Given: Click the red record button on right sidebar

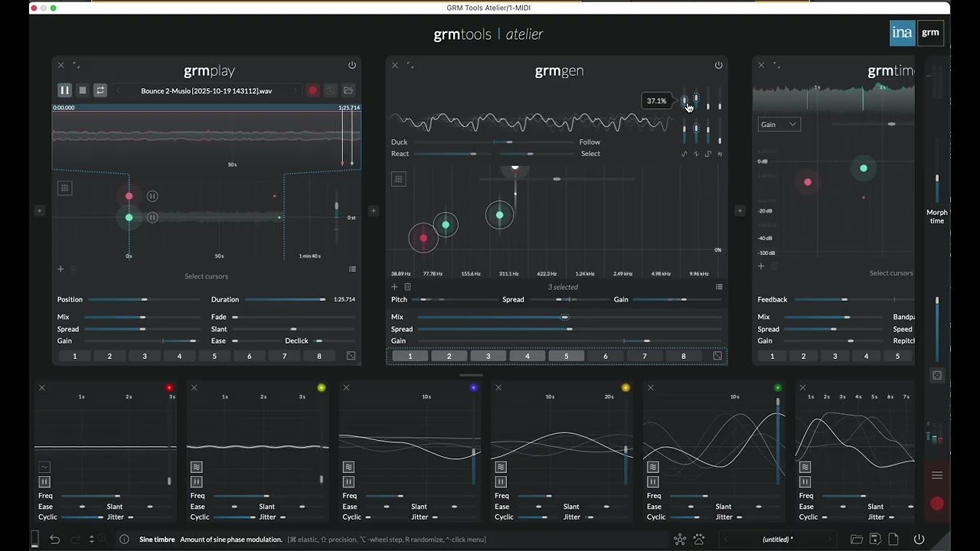Looking at the screenshot, I should pyautogui.click(x=937, y=504).
